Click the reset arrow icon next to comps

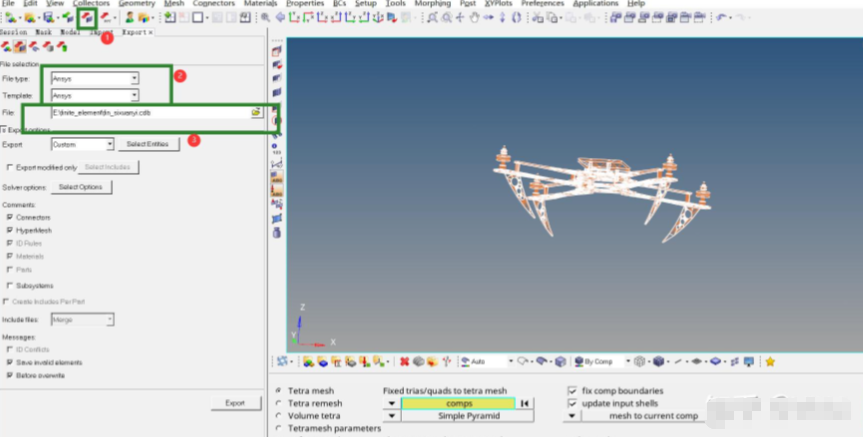(523, 403)
